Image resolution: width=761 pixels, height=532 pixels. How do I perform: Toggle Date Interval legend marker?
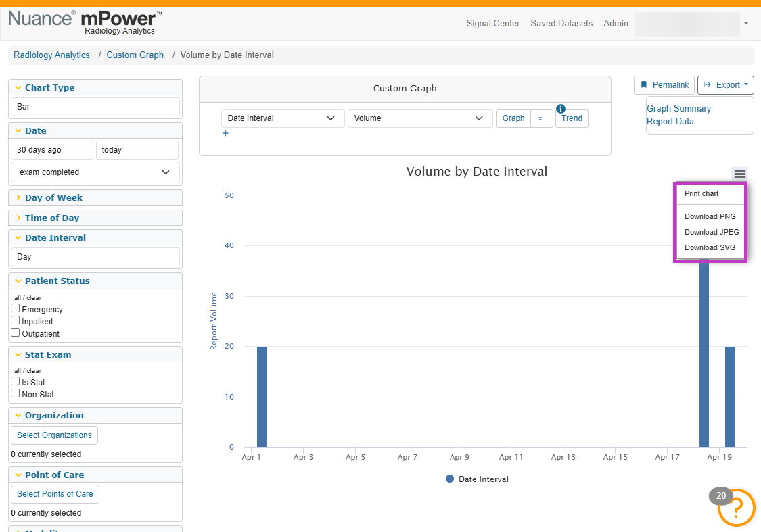click(x=450, y=479)
